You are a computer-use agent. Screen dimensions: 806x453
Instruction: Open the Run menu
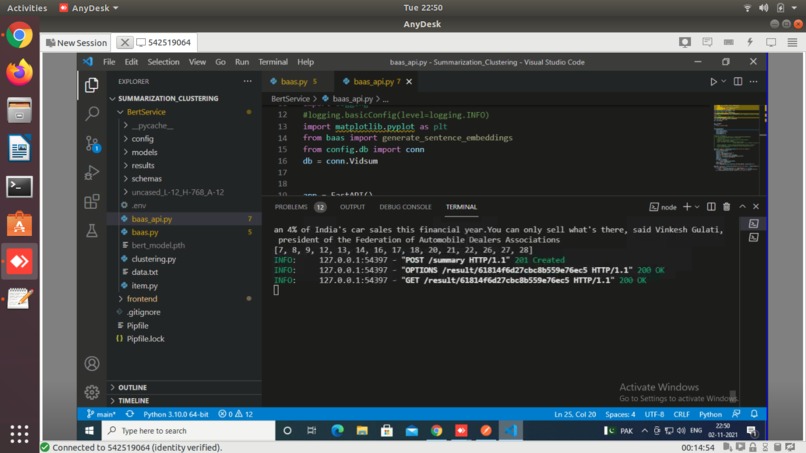pyautogui.click(x=242, y=62)
